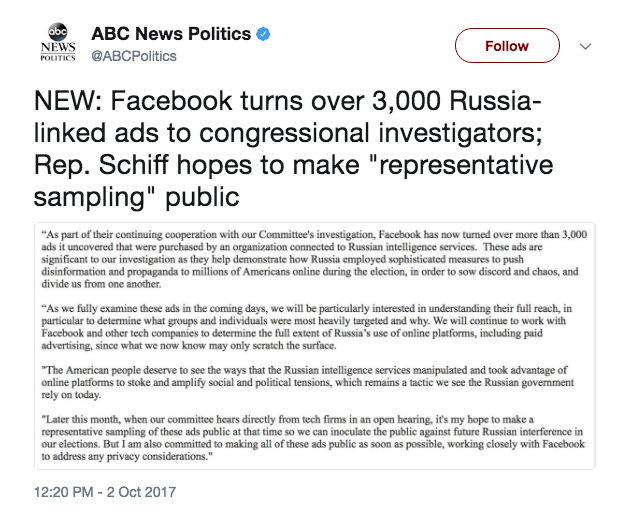Open the tweet timestamp 12:20 PM

tap(64, 492)
